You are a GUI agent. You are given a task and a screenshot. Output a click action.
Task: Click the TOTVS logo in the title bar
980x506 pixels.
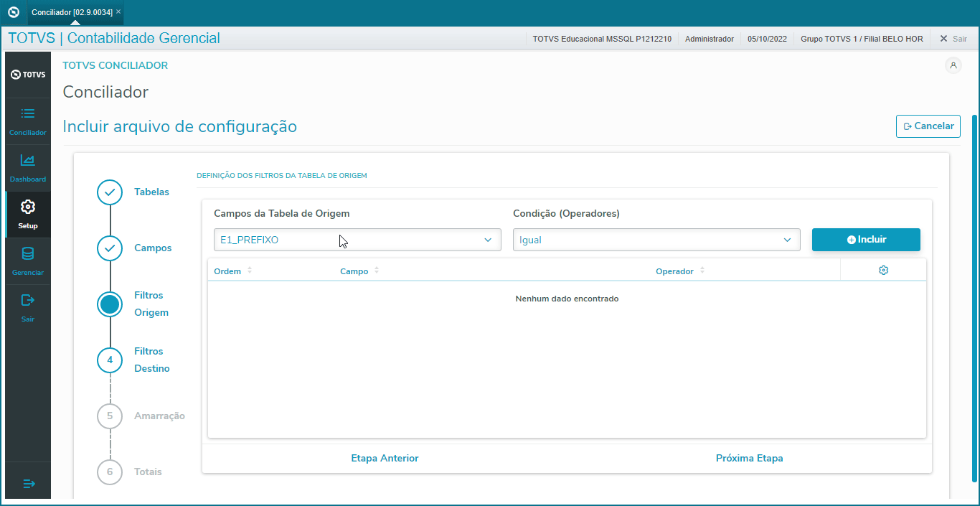click(x=13, y=12)
